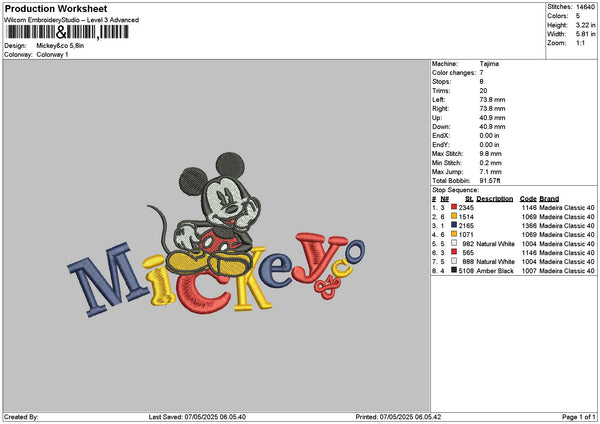Screen dimensions: 600x424
Task: Select the Color changes value 7
Action: click(481, 73)
